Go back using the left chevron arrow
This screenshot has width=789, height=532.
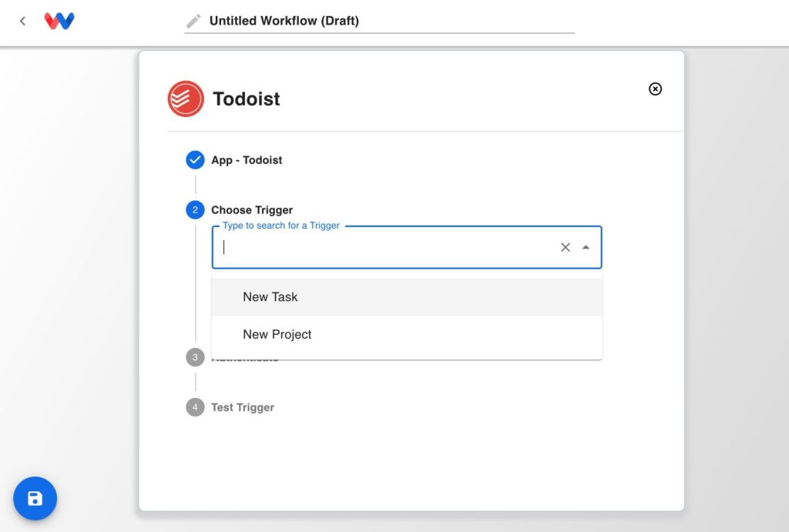coord(22,22)
